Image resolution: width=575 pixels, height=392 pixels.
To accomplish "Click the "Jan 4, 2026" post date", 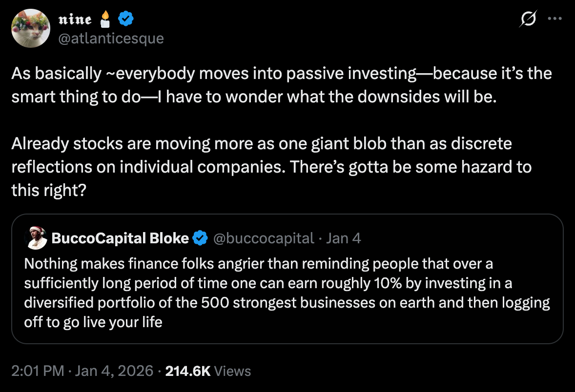I will tap(115, 371).
